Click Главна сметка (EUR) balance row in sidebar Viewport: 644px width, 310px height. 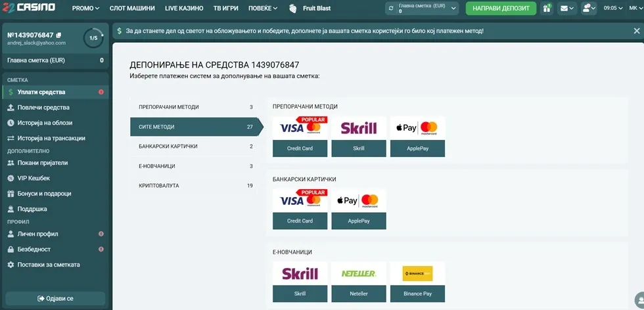pos(55,60)
